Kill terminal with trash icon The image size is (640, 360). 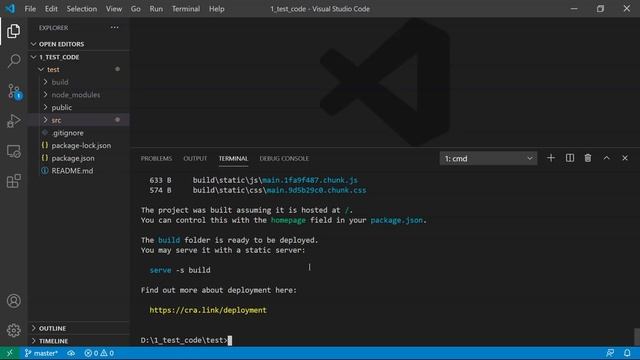point(588,158)
